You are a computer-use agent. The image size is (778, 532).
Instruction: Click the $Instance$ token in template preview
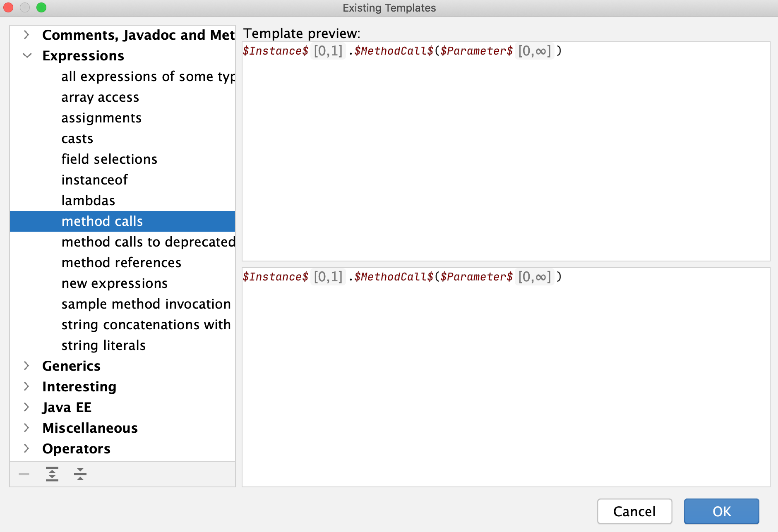coord(275,50)
